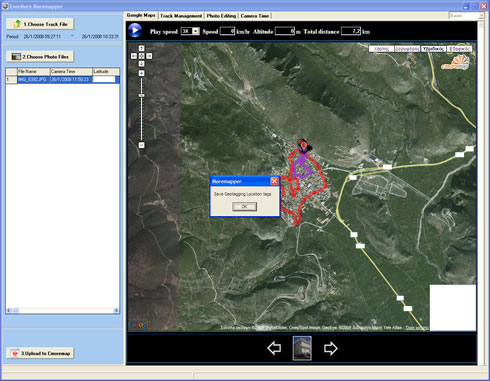490x381 pixels.
Task: Open the Play speed dropdown
Action: [x=196, y=31]
